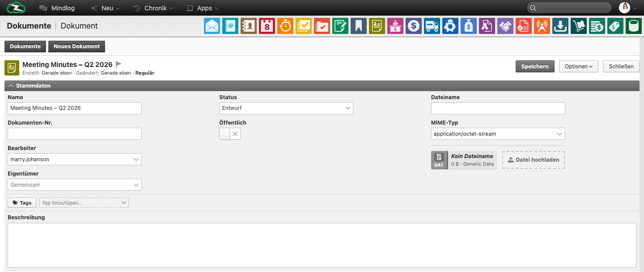Click into the Dokumenten-Nr. field
Image resolution: width=644 pixels, height=272 pixels.
click(x=75, y=134)
